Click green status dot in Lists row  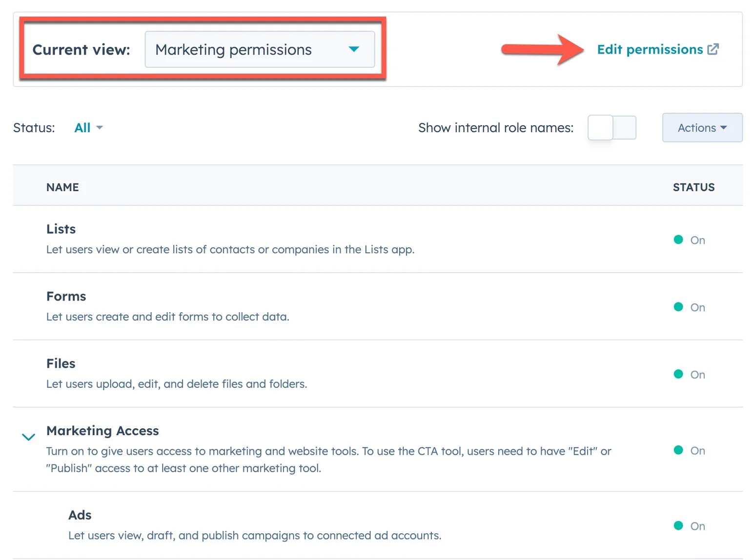point(678,240)
